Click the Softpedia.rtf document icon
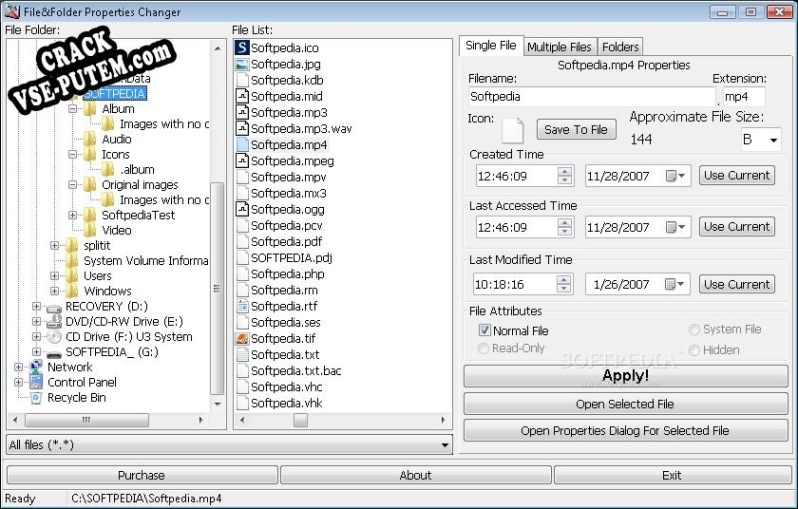Screen dimensions: 798x509 (242, 306)
